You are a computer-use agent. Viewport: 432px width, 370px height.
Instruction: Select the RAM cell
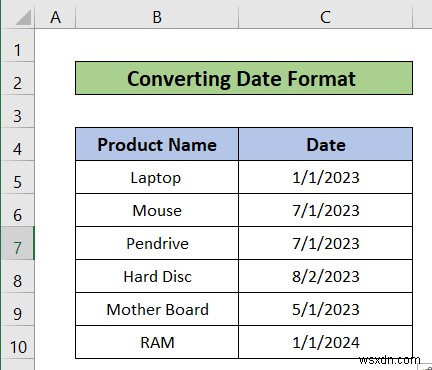point(157,342)
